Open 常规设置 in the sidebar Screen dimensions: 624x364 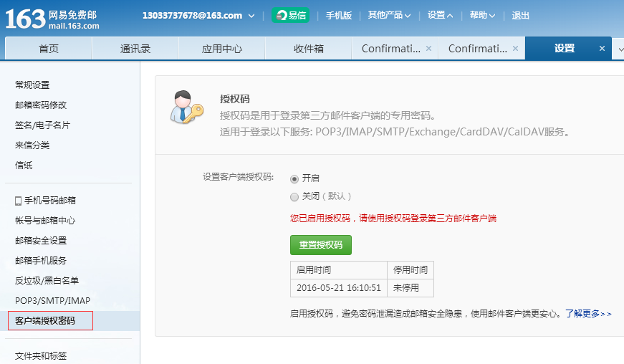pos(32,85)
